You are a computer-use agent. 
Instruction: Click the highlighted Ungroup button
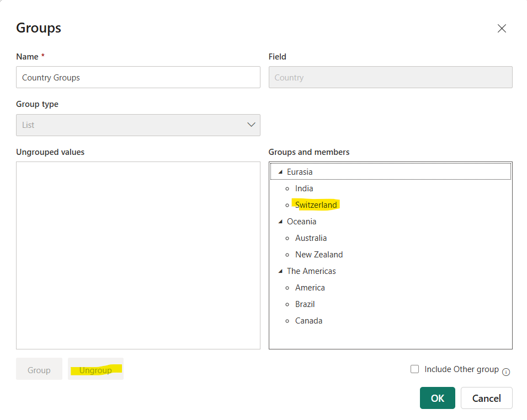click(95, 369)
